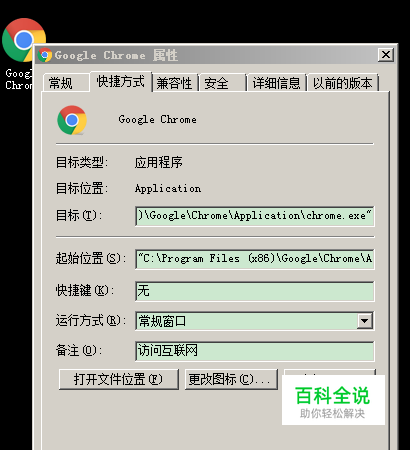Open the 兼容性 tab
Image resolution: width=410 pixels, height=450 pixels.
coord(175,83)
